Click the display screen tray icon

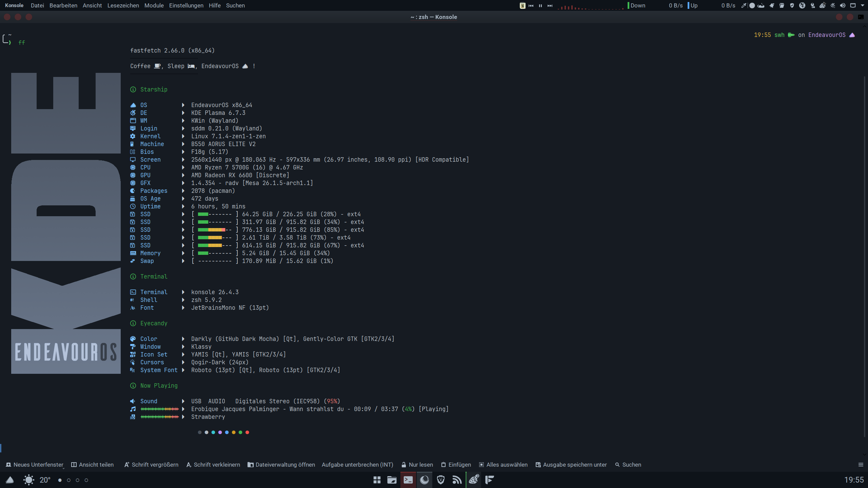click(x=853, y=5)
